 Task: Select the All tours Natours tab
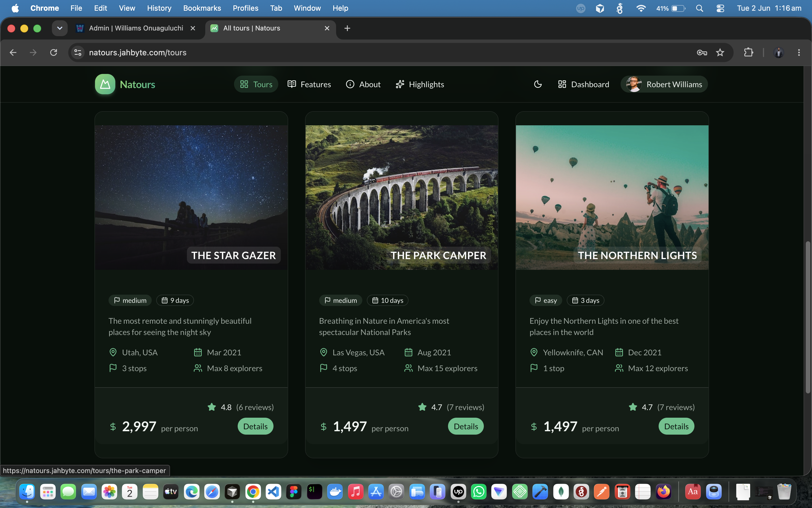[x=270, y=28]
